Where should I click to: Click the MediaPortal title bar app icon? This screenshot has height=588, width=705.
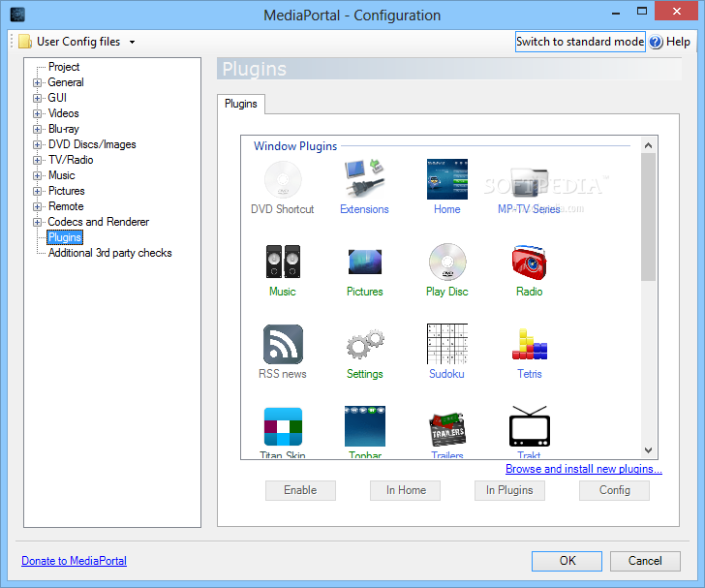click(17, 15)
